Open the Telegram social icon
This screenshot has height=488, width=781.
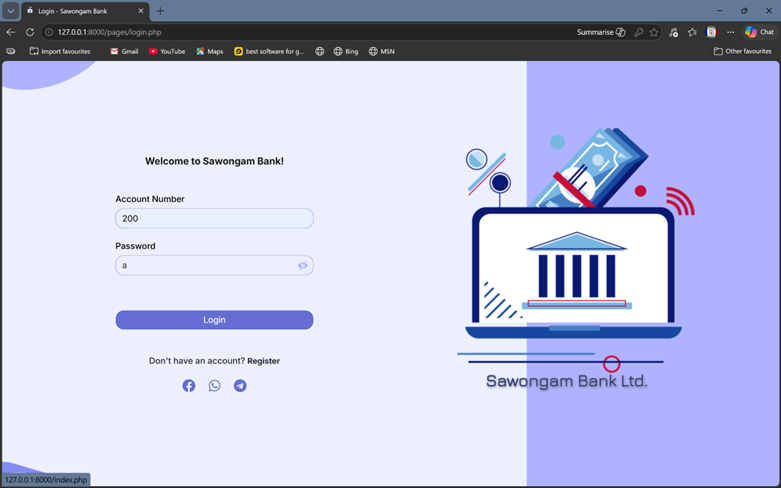point(240,385)
